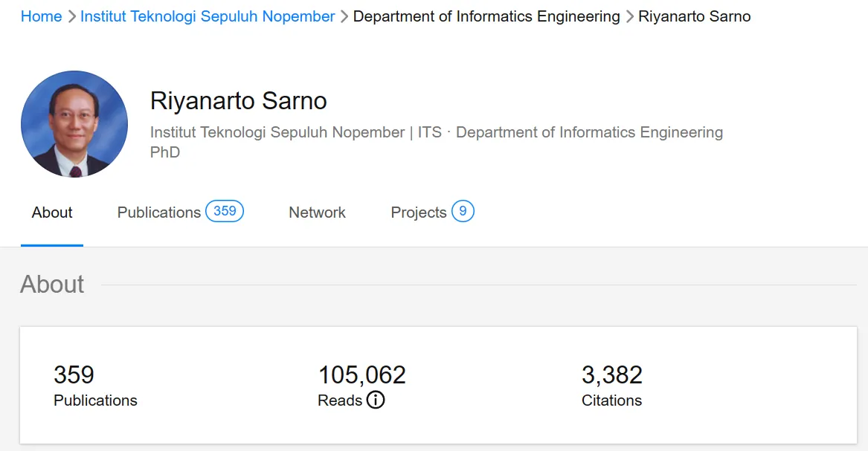Click the info icon beside Reads

(376, 400)
